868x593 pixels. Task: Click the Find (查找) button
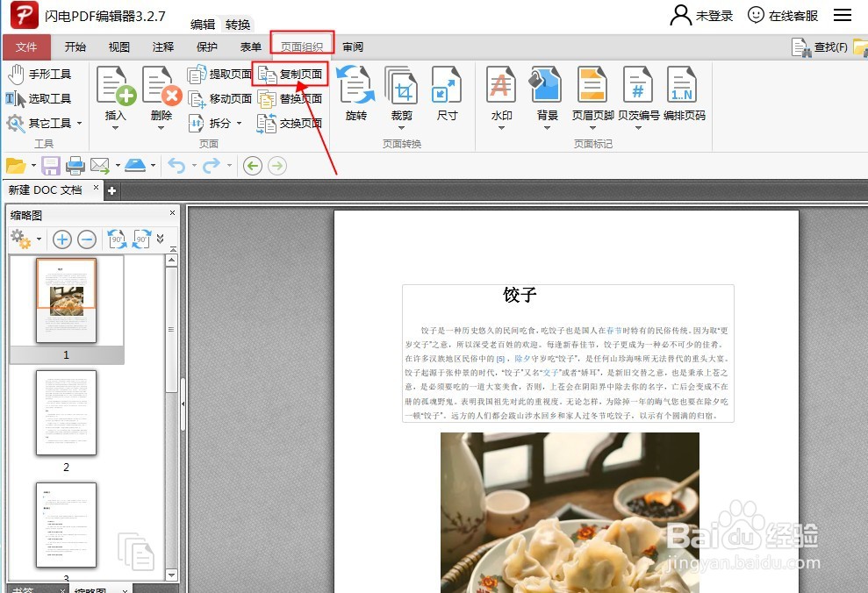tap(820, 47)
